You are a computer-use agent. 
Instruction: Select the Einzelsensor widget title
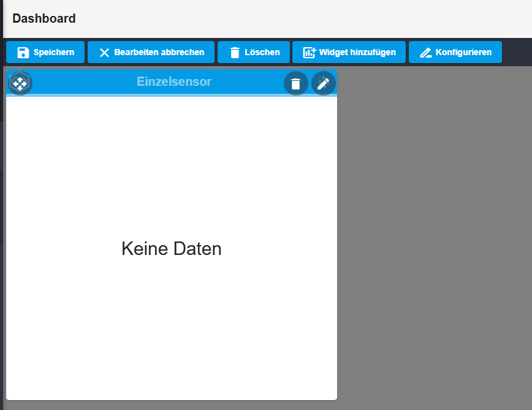click(x=174, y=82)
